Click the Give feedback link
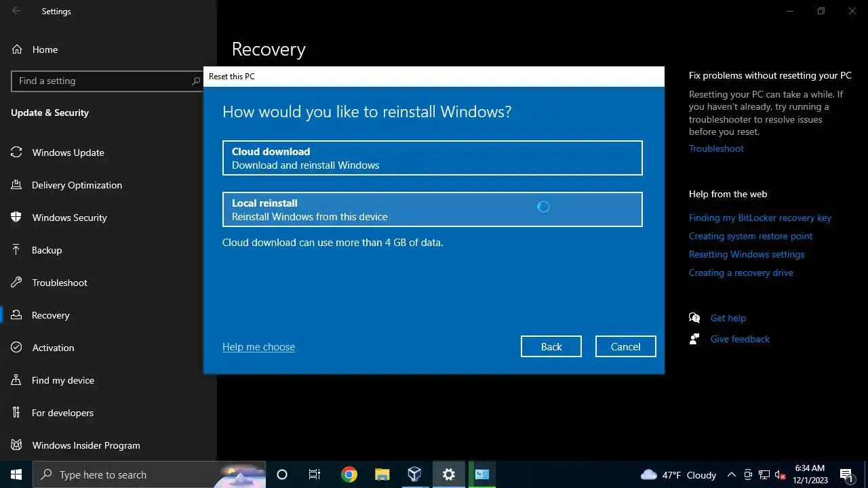868x488 pixels. (740, 339)
